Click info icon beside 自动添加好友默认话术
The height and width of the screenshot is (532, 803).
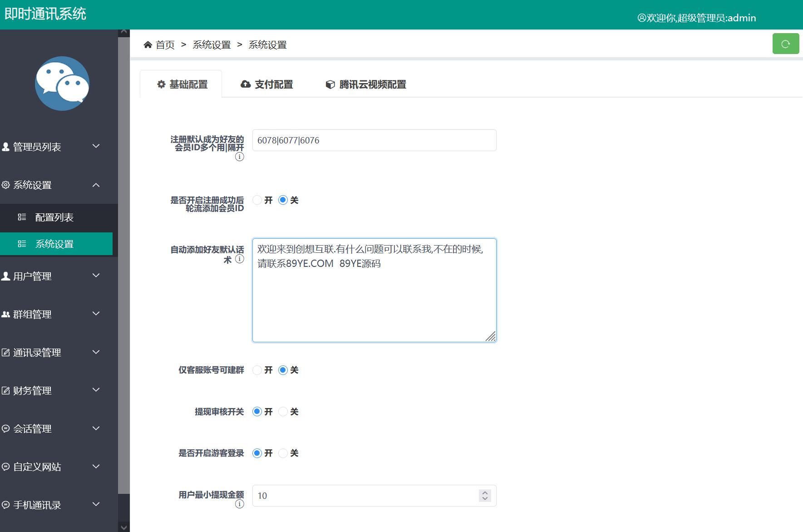pos(240,259)
